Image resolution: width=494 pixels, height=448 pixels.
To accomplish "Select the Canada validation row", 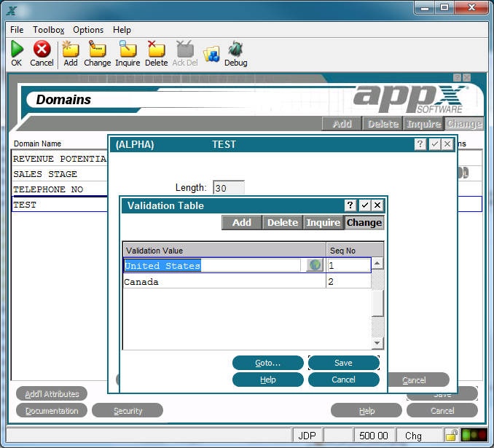I will (247, 281).
